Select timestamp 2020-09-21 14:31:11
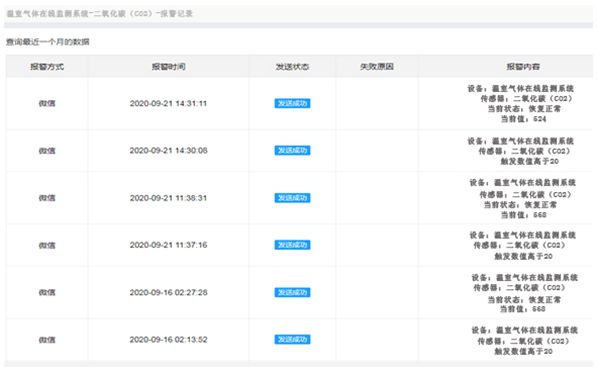This screenshot has width=597, height=370. click(x=168, y=103)
